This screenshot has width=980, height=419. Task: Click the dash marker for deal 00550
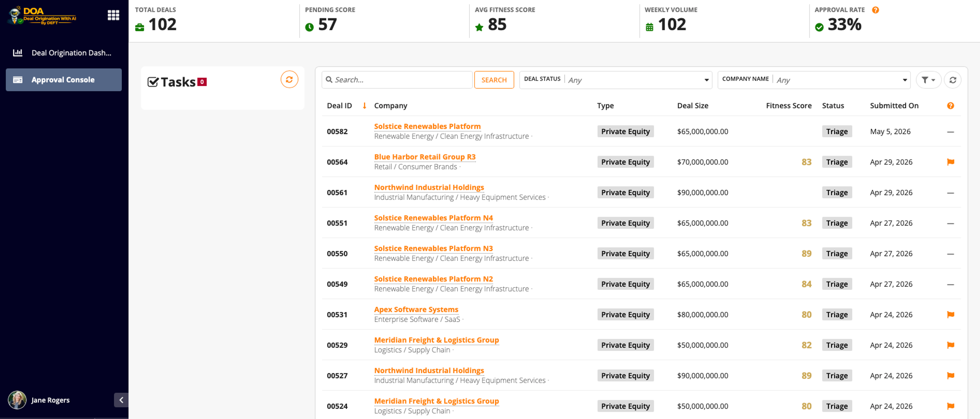coord(950,254)
